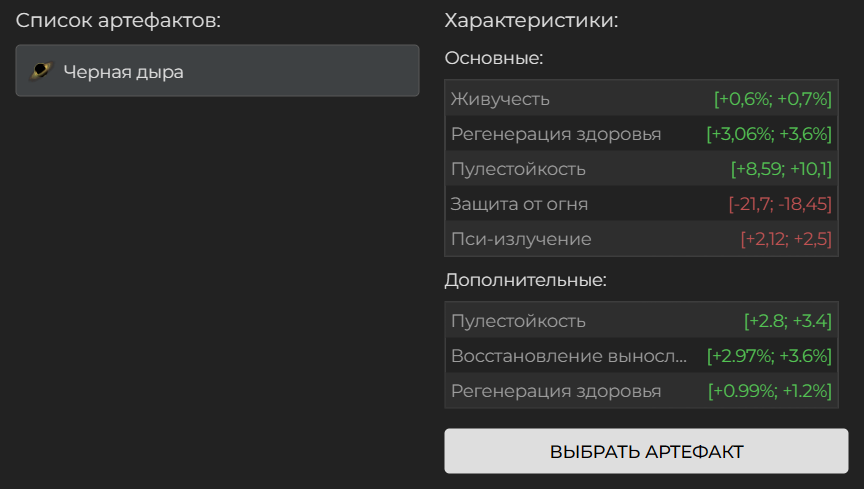Click the value [+0.99%; +1.2%]
Screen dimensions: 864x489
pyautogui.click(x=770, y=391)
